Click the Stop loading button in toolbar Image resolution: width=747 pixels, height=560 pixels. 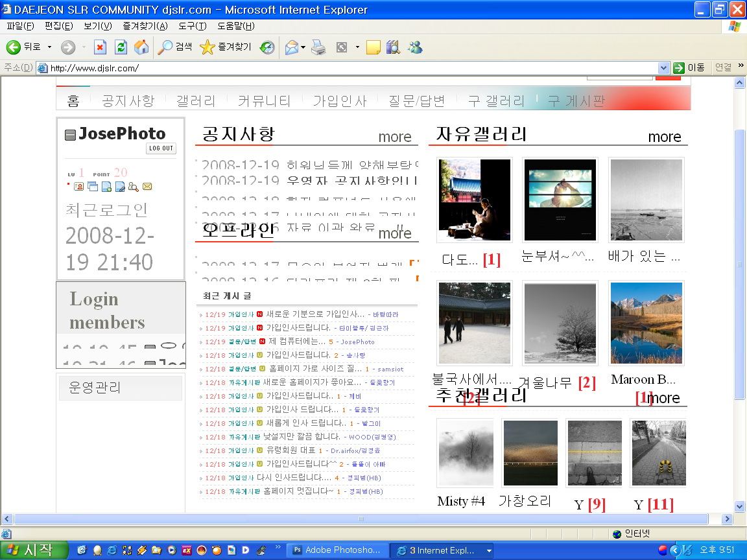tap(100, 47)
